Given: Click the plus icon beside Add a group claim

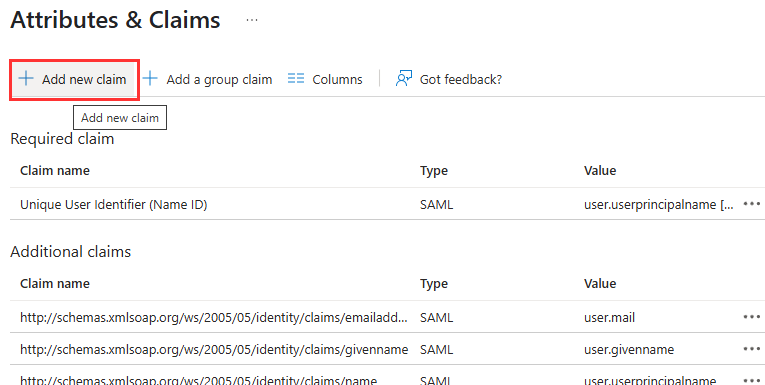Looking at the screenshot, I should [x=150, y=79].
